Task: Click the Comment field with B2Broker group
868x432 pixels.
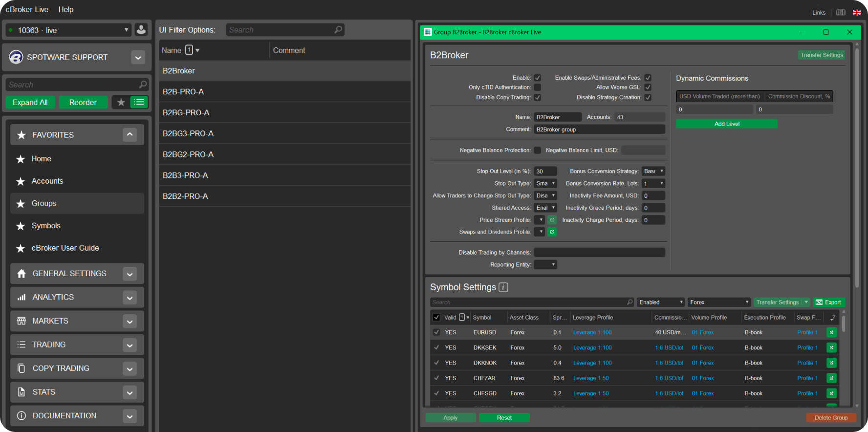Action: click(599, 130)
